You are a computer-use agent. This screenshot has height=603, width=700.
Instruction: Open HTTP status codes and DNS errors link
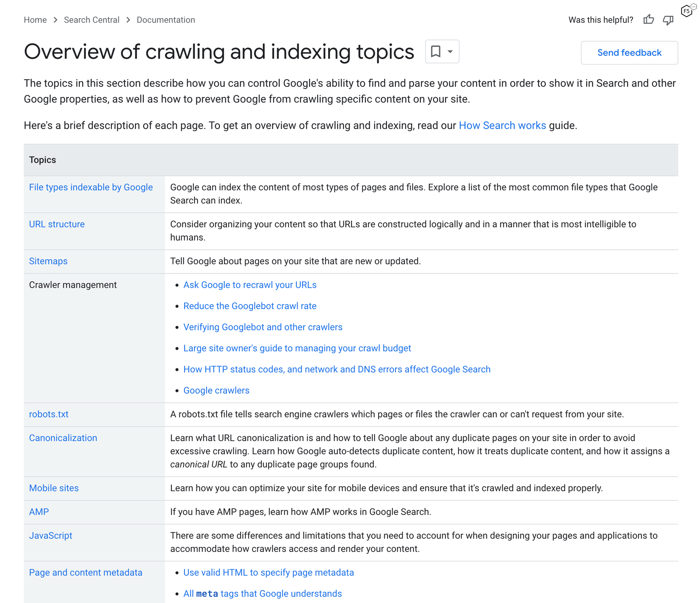(337, 370)
